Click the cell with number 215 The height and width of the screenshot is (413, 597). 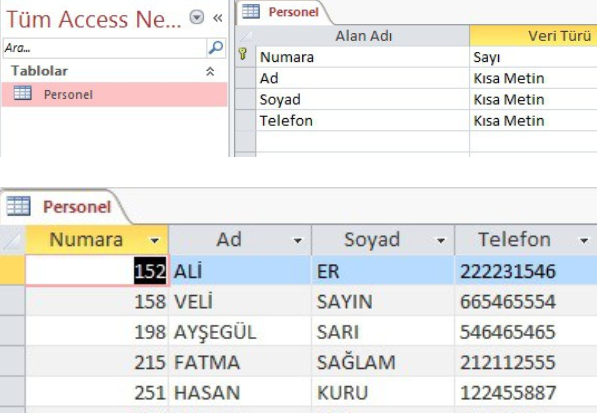click(97, 362)
